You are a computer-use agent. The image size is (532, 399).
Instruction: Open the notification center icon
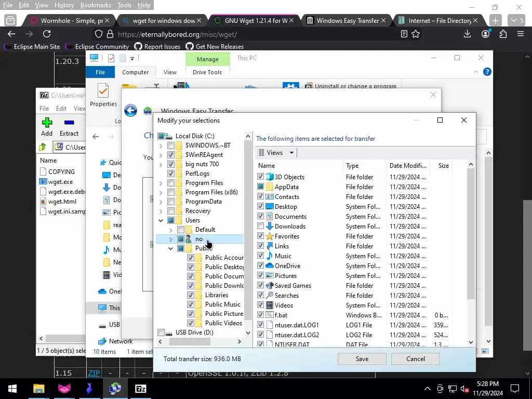[515, 389]
